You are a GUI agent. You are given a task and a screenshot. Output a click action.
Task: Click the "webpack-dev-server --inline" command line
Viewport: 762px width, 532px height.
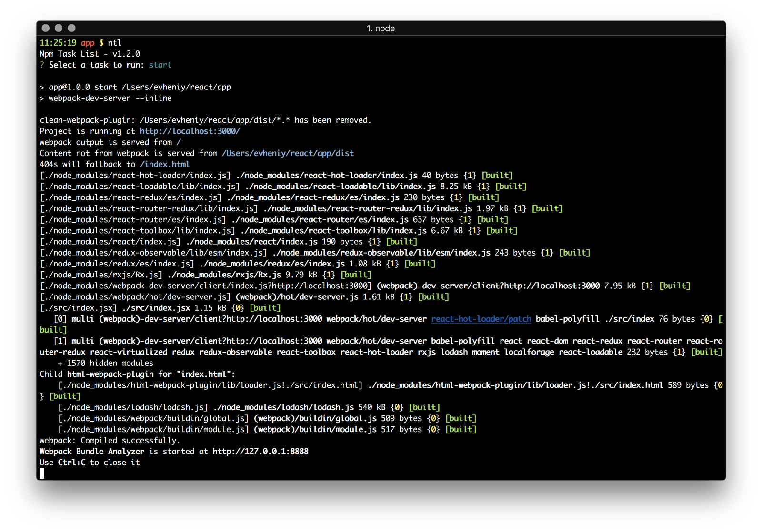pyautogui.click(x=110, y=99)
